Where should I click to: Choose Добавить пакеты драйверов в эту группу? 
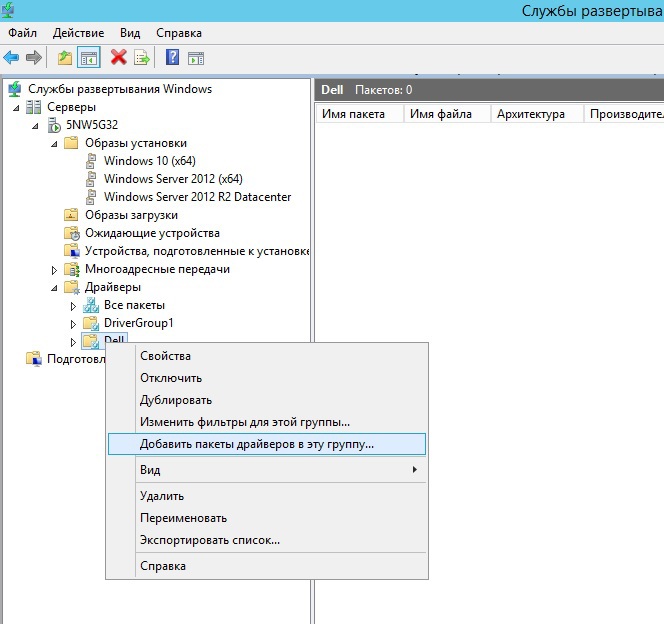[x=267, y=444]
